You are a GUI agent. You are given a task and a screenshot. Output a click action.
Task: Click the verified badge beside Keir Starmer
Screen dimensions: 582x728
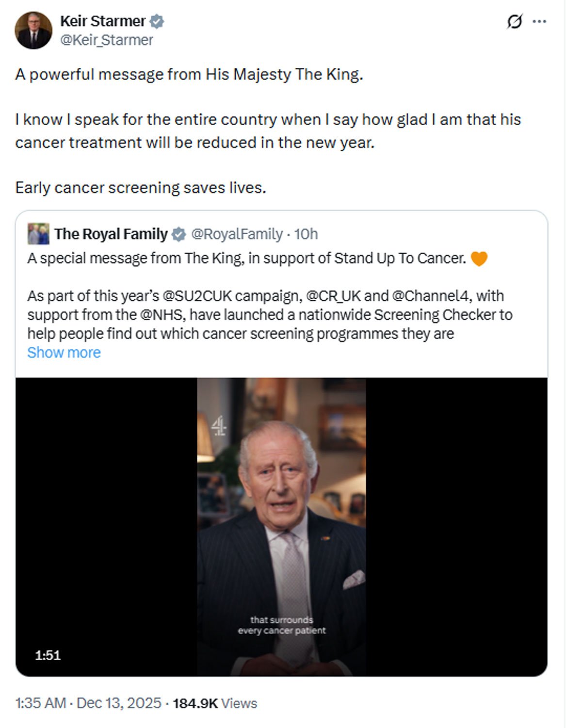tap(157, 21)
